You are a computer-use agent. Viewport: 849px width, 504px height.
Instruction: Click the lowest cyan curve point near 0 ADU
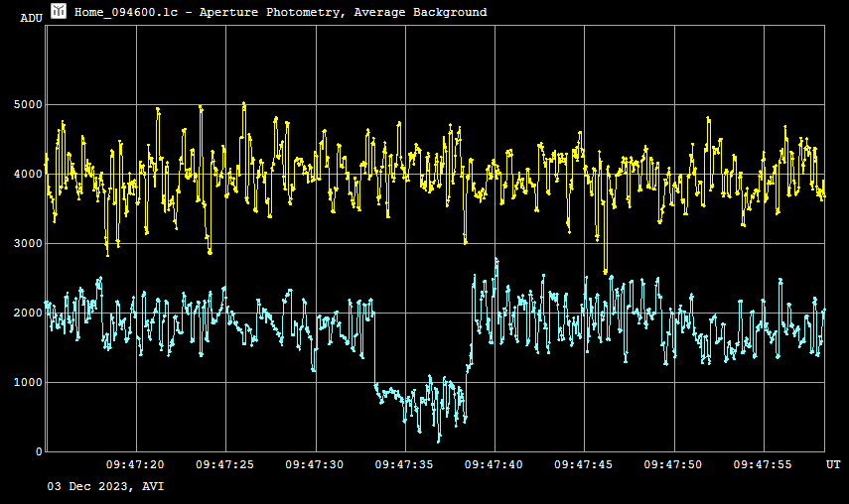click(x=439, y=441)
